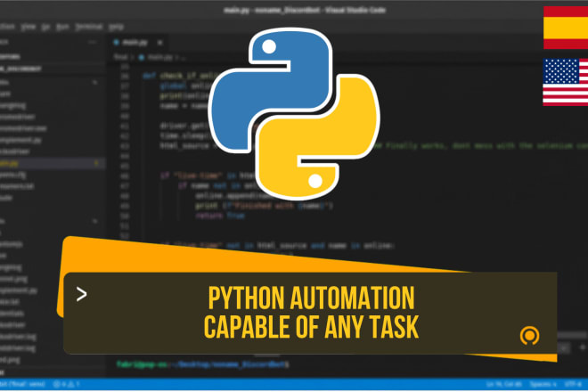The width and height of the screenshot is (588, 392).
Task: Click the Spaces indentation status entry
Action: [x=543, y=384]
